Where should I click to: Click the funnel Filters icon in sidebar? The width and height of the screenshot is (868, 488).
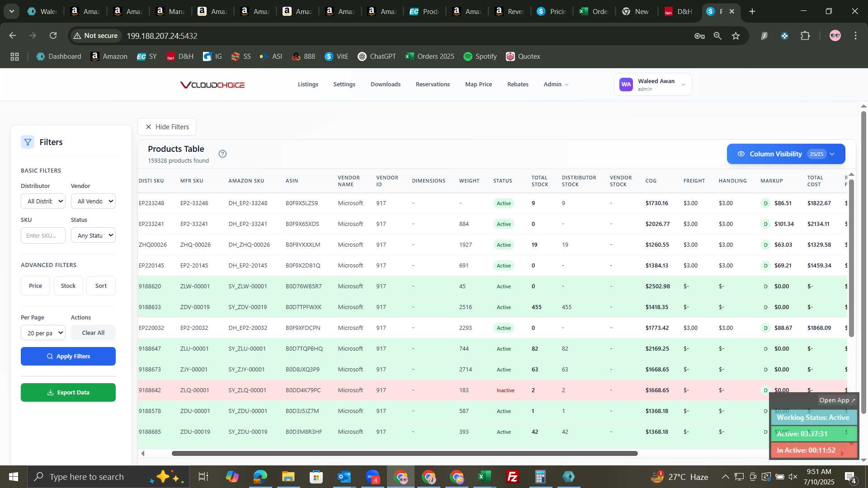click(28, 142)
